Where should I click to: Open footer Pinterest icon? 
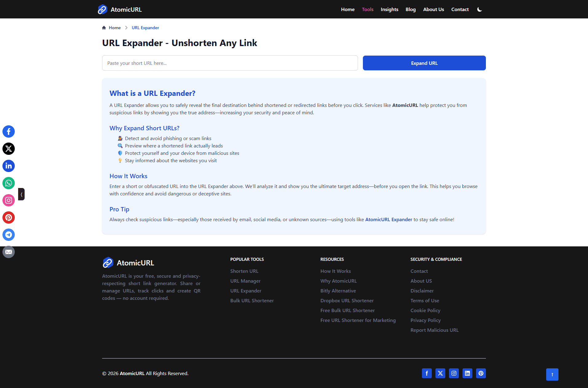click(x=481, y=373)
